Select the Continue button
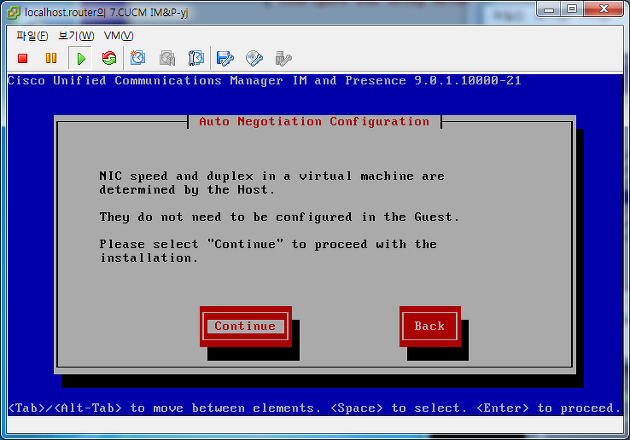630x440 pixels. (245, 326)
